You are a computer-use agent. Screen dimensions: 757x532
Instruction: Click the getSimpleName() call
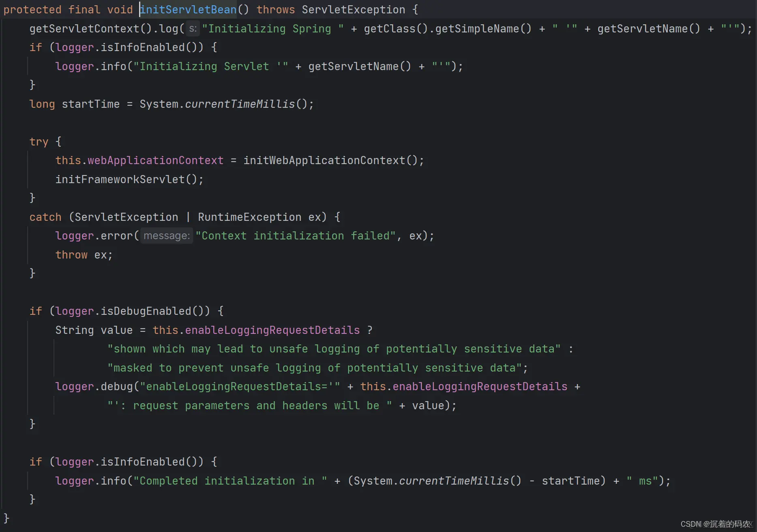click(x=483, y=29)
